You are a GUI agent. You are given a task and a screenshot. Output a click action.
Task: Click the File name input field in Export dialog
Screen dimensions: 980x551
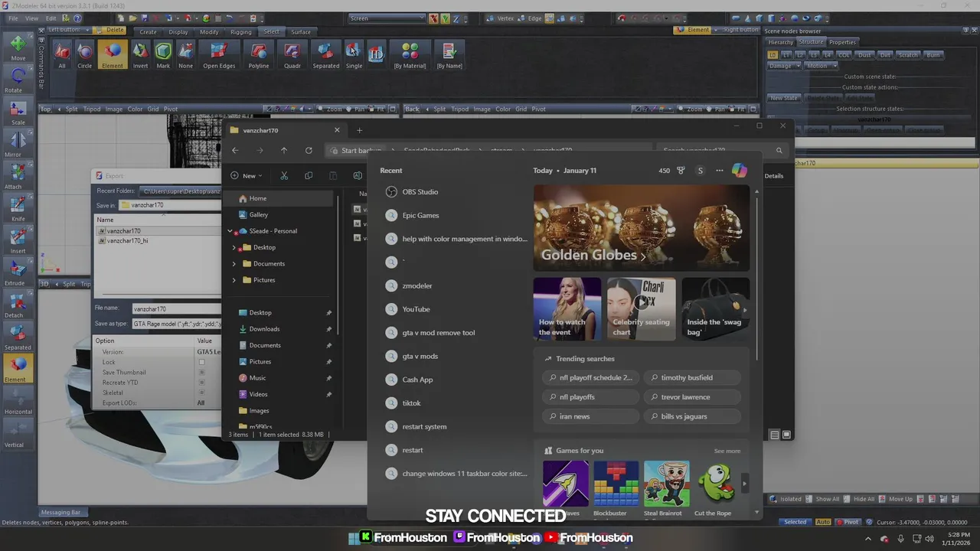click(176, 308)
